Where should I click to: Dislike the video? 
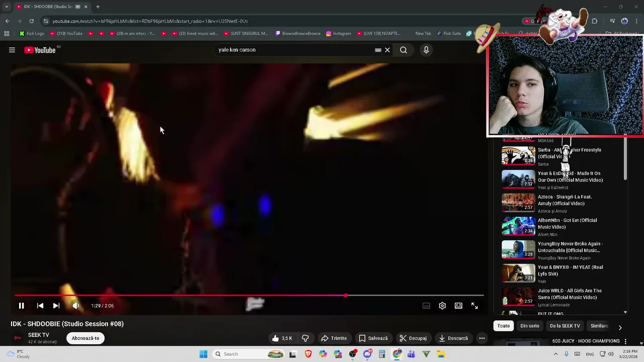coord(305,338)
